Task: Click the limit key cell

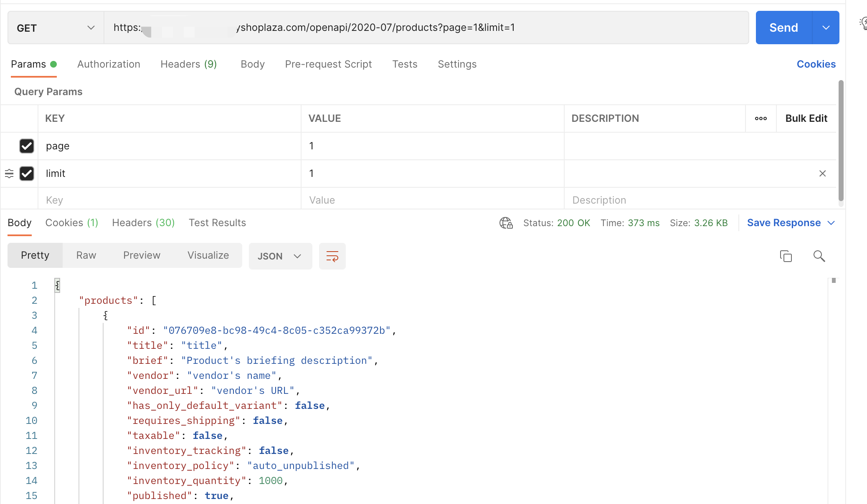Action: 170,174
